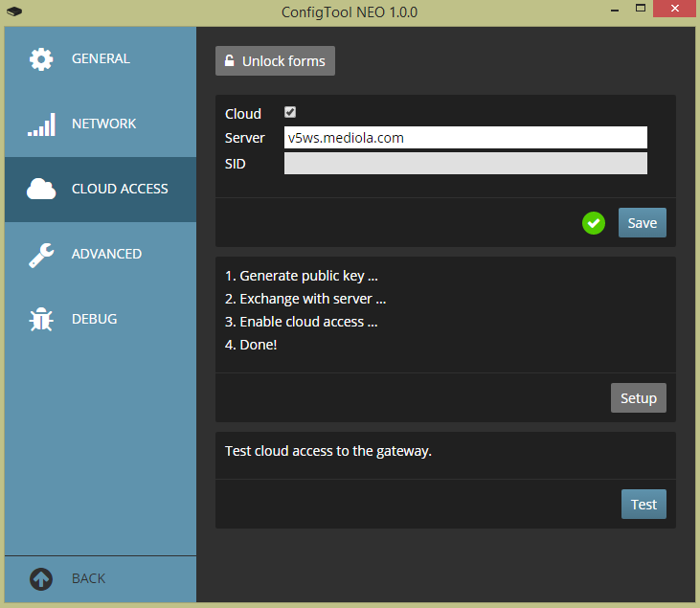
Task: Click the signal bars Network icon
Action: (x=41, y=124)
